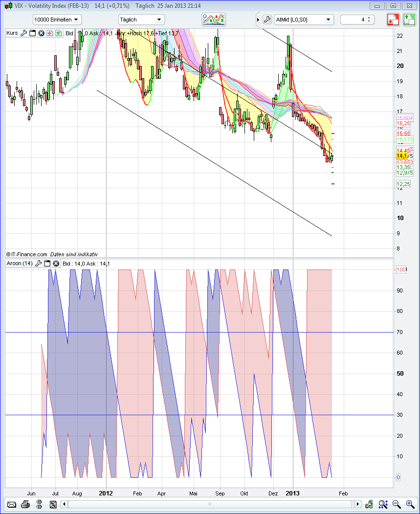
Task: Click the 12,975 price label
Action: pos(405,173)
